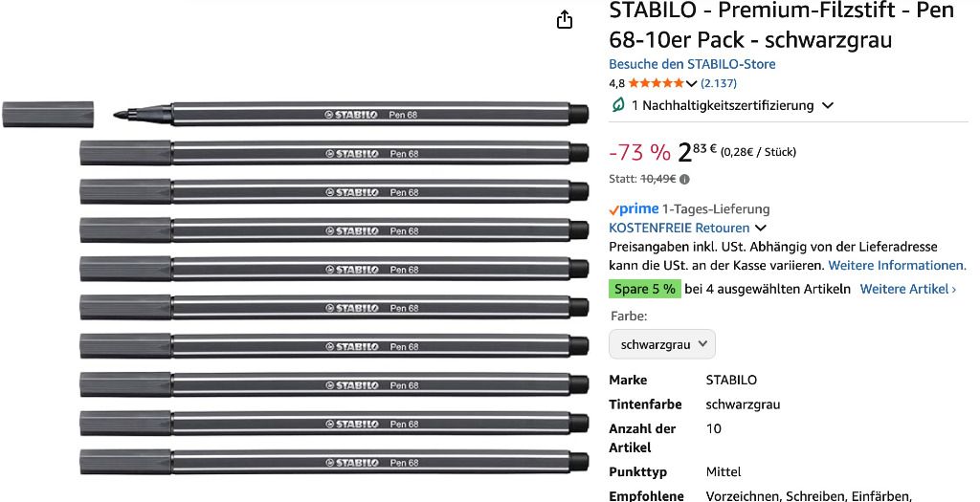Click the detached pen cap image
Image resolution: width=980 pixels, height=502 pixels.
48,114
